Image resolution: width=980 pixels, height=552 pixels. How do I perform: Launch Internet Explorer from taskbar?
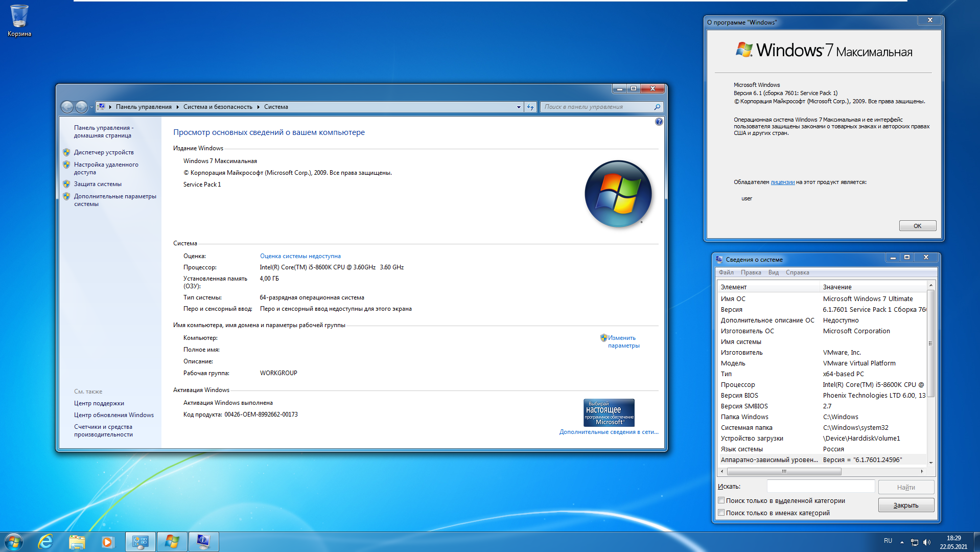click(x=45, y=542)
